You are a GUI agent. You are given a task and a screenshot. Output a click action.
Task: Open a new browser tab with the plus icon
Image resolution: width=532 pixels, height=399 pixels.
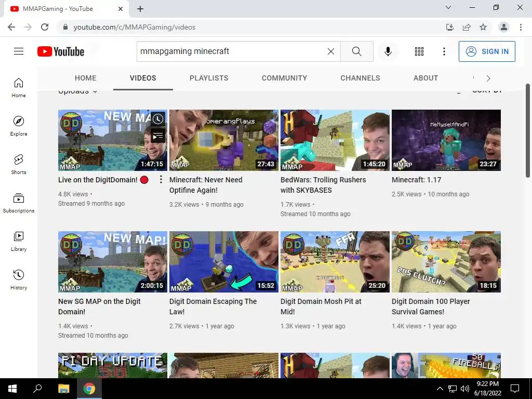pos(140,9)
